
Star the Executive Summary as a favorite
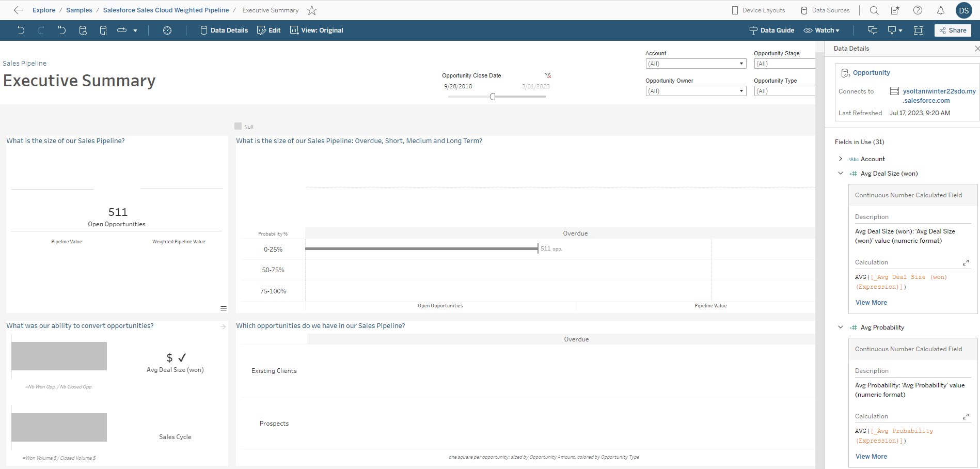pyautogui.click(x=311, y=10)
